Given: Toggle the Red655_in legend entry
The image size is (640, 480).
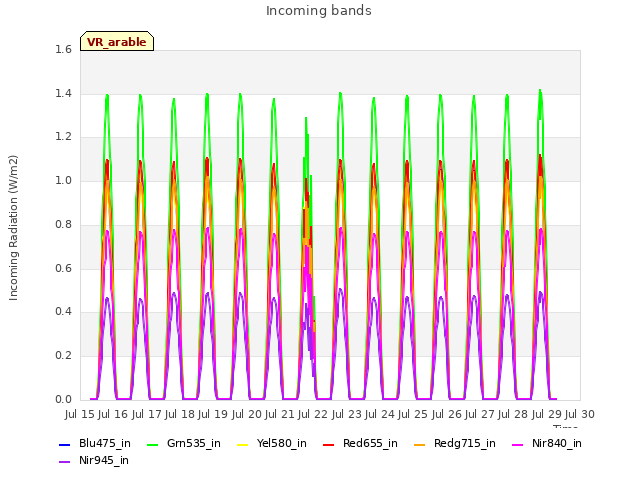Looking at the screenshot, I should pyautogui.click(x=360, y=444).
